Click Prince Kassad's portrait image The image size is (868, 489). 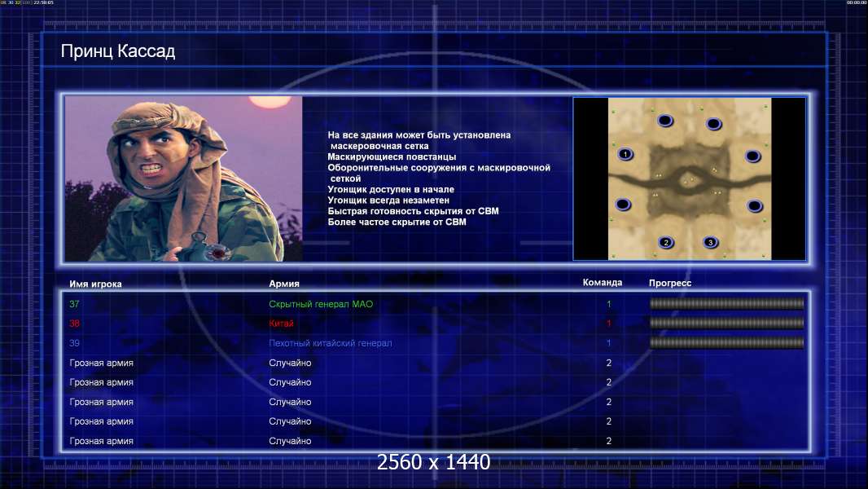(x=184, y=178)
